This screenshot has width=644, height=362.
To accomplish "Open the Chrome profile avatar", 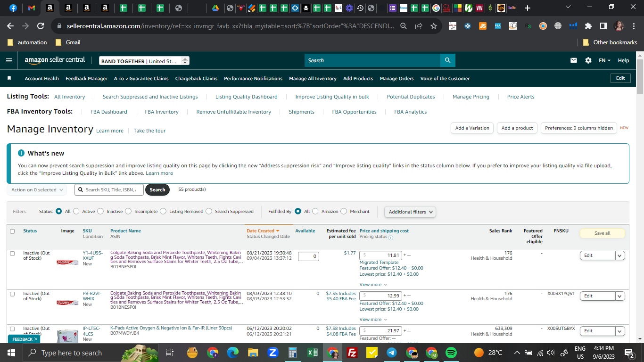I will pyautogui.click(x=619, y=26).
